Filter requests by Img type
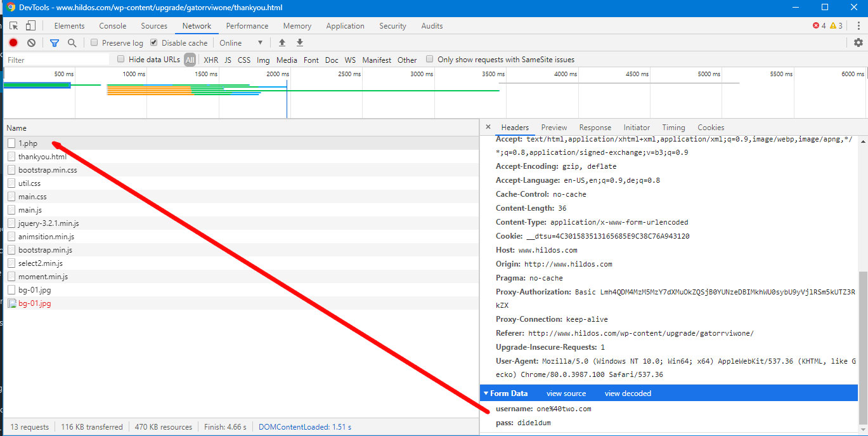This screenshot has height=436, width=868. tap(263, 60)
